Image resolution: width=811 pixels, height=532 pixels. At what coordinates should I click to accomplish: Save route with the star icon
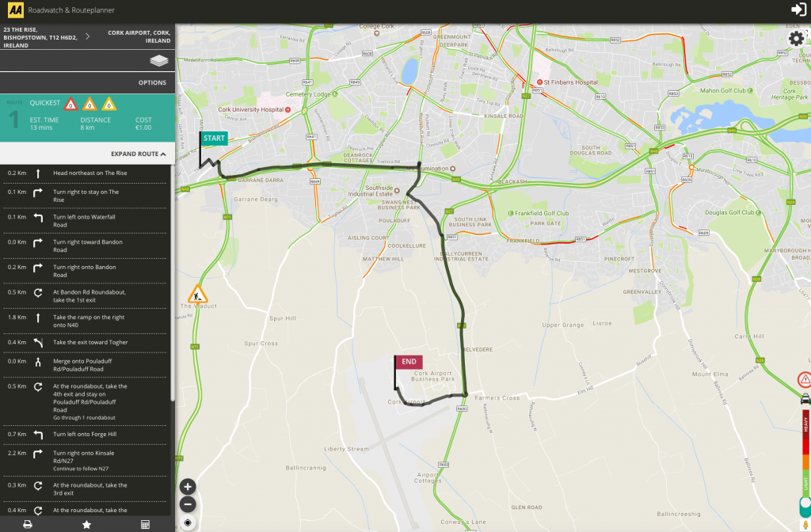tap(86, 524)
